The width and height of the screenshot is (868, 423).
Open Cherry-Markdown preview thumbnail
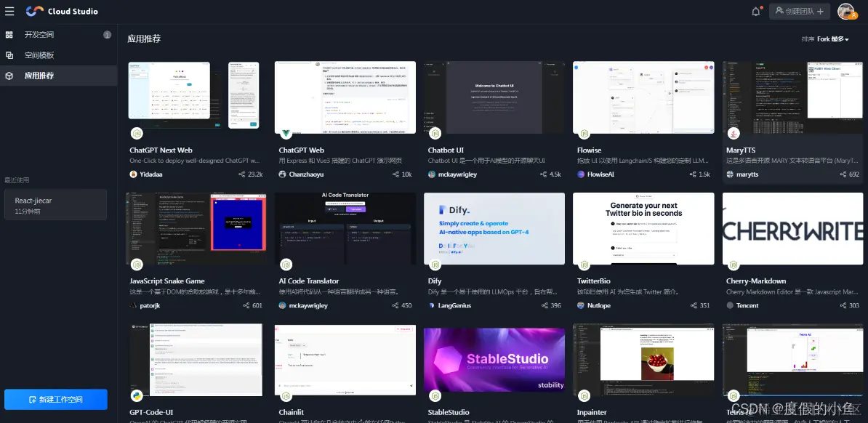tap(792, 228)
